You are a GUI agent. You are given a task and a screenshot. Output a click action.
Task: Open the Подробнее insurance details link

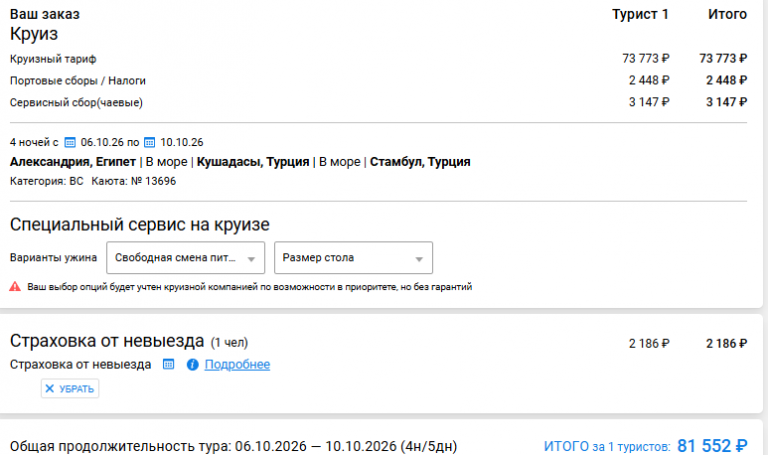(x=237, y=364)
